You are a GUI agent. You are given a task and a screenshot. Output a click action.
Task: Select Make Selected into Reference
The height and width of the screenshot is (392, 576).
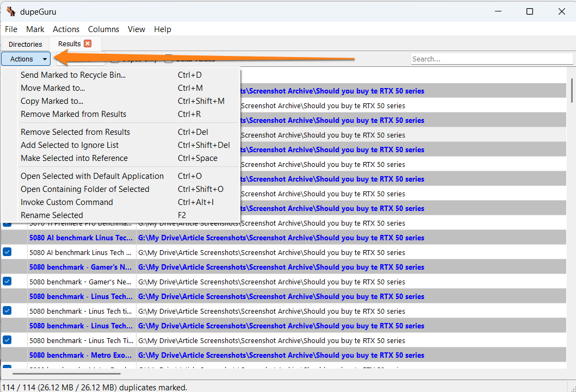[74, 158]
